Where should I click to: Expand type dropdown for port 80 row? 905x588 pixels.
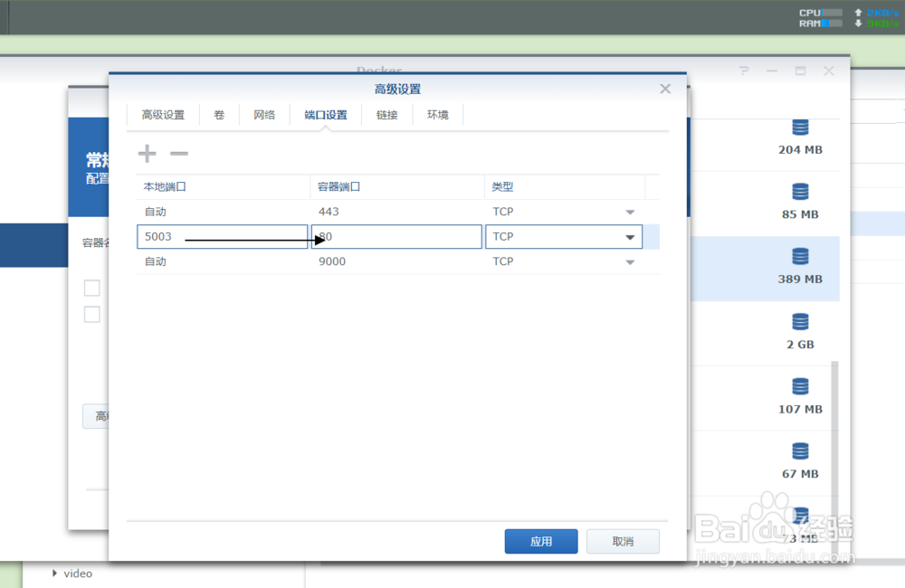click(630, 237)
